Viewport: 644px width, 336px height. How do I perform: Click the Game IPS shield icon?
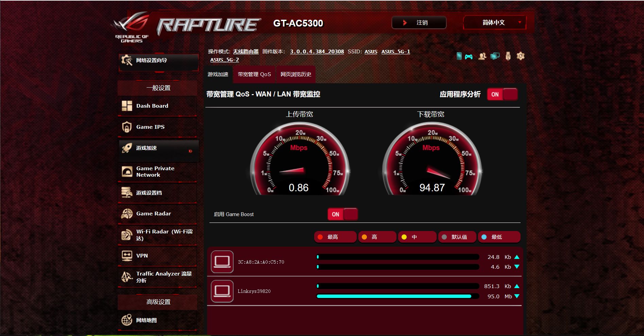pyautogui.click(x=127, y=127)
